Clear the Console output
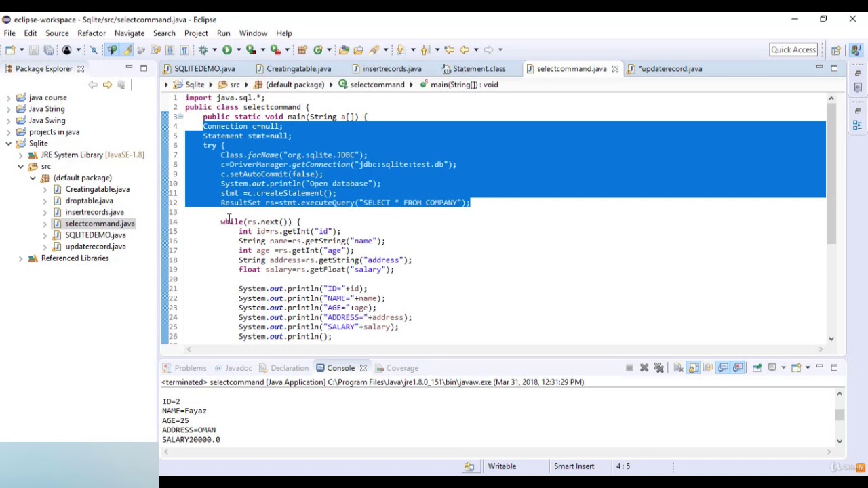The width and height of the screenshot is (868, 488). click(678, 367)
